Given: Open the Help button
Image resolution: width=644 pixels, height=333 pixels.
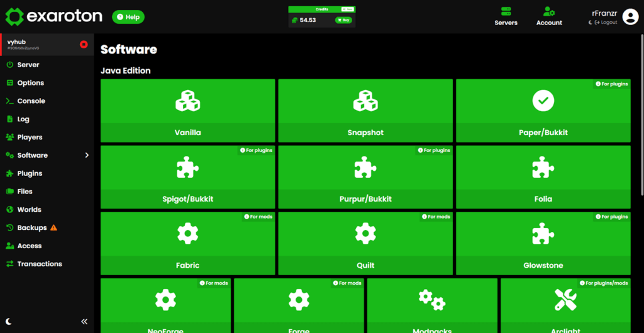Looking at the screenshot, I should [x=128, y=17].
